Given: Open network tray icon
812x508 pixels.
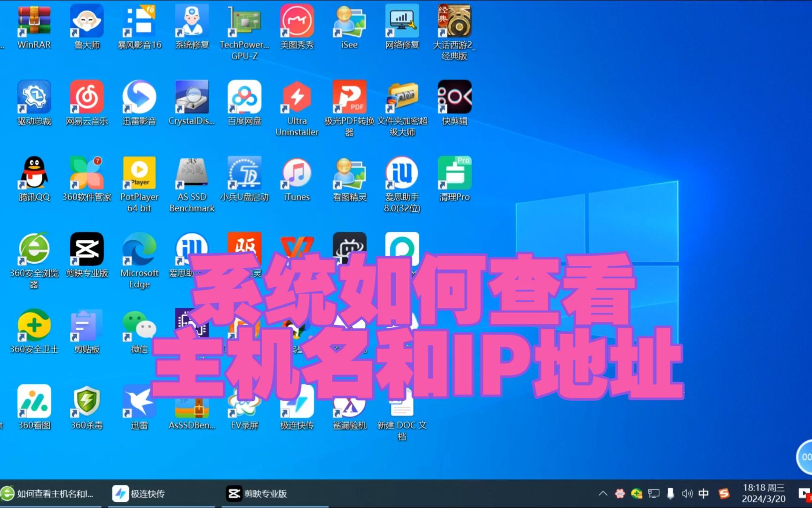Looking at the screenshot, I should pyautogui.click(x=654, y=493).
